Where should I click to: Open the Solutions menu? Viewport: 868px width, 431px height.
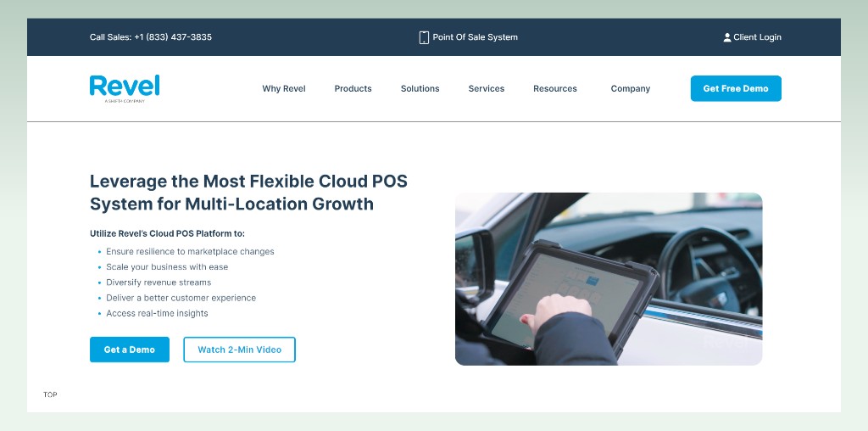click(x=420, y=88)
